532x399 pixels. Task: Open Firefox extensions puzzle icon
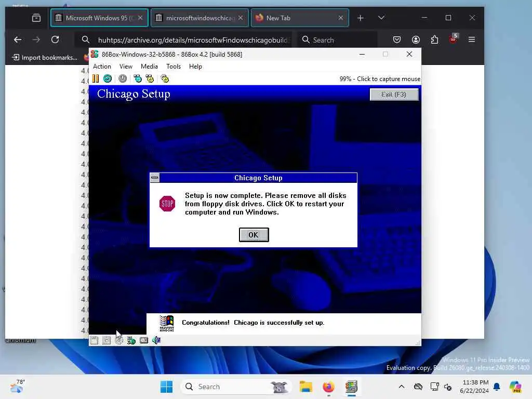[x=434, y=39]
